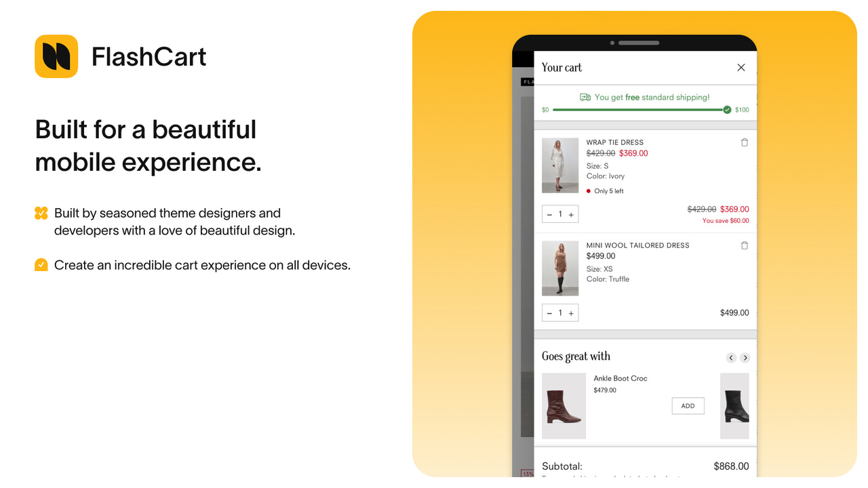Click the green checkmark on the shipping bar
The height and width of the screenshot is (488, 868).
pyautogui.click(x=728, y=108)
